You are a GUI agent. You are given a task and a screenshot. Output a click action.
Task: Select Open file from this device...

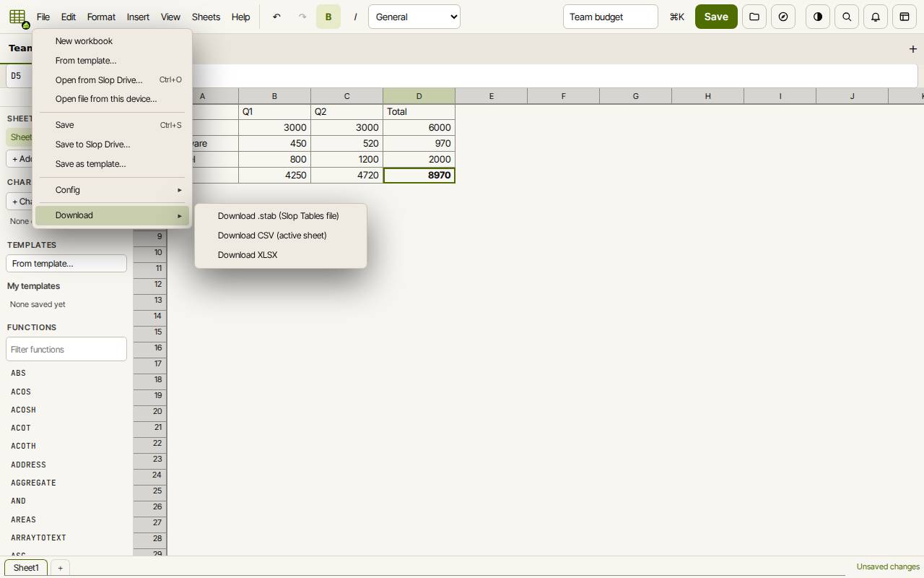[112, 99]
